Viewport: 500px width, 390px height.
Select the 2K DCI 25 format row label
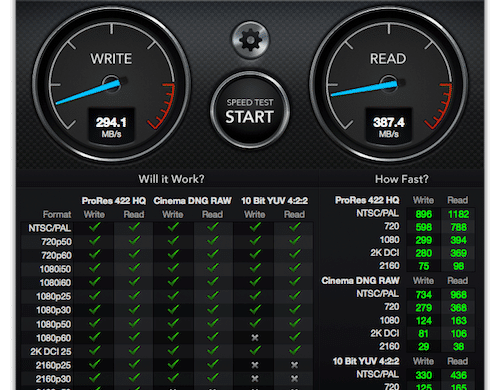51,351
